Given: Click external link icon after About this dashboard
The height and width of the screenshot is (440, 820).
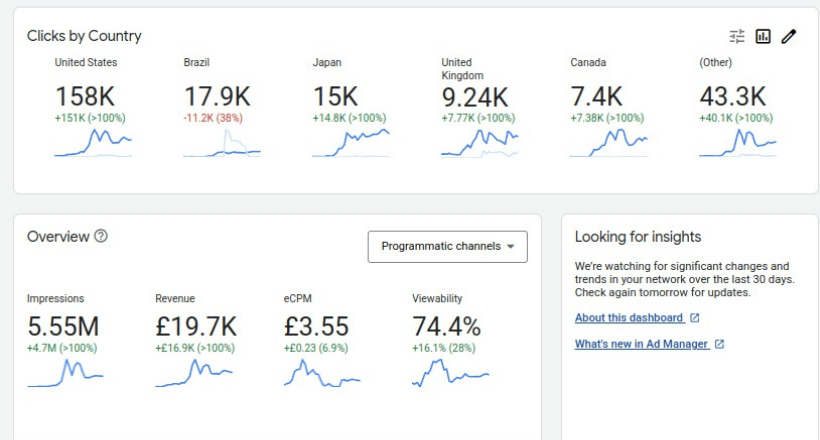Looking at the screenshot, I should click(x=695, y=318).
